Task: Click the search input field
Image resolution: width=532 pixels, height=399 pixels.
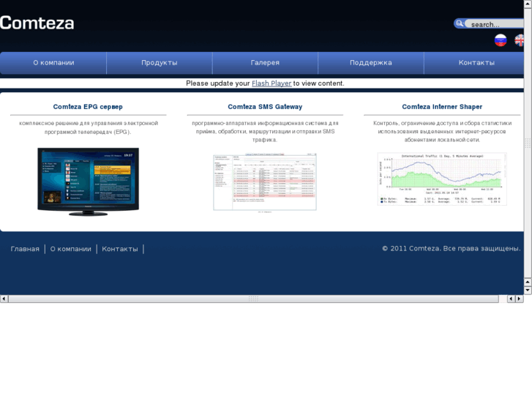Action: coord(495,24)
